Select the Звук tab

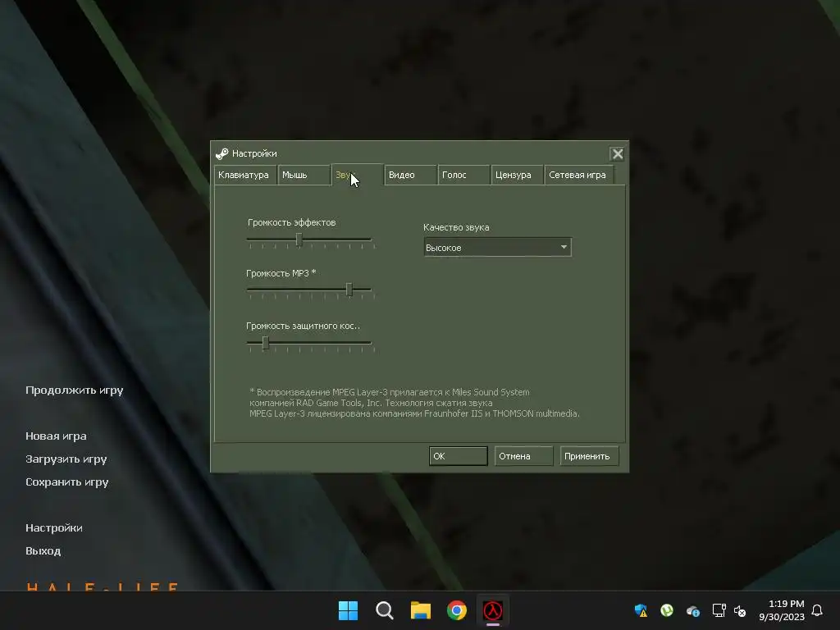pos(358,175)
